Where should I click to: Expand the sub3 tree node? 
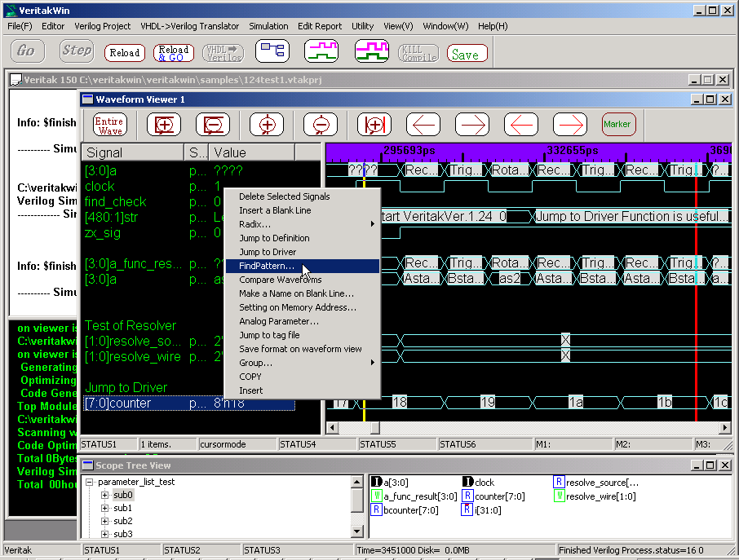coord(104,534)
